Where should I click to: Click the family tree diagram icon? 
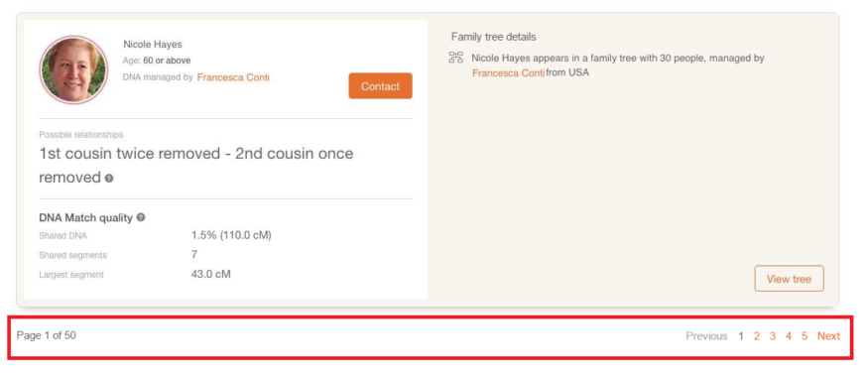pyautogui.click(x=456, y=57)
